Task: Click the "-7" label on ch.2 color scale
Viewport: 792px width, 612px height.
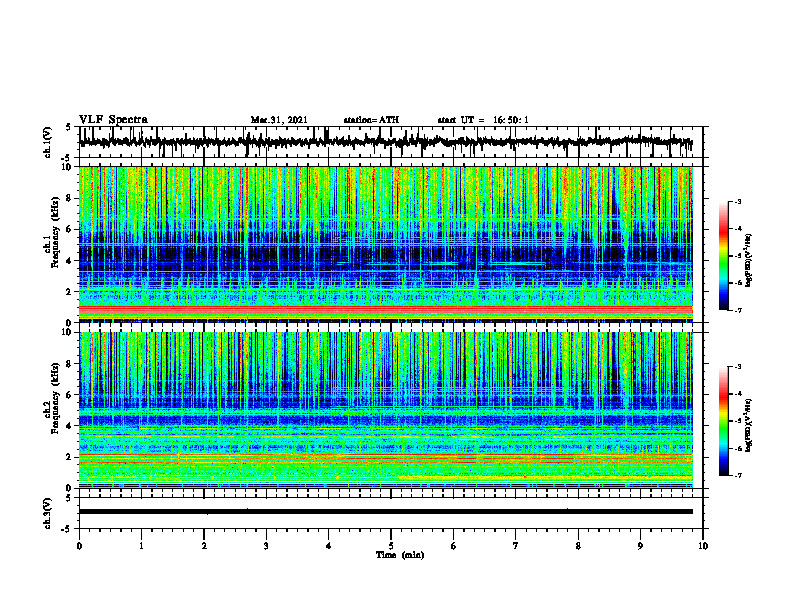Action: pyautogui.click(x=737, y=476)
